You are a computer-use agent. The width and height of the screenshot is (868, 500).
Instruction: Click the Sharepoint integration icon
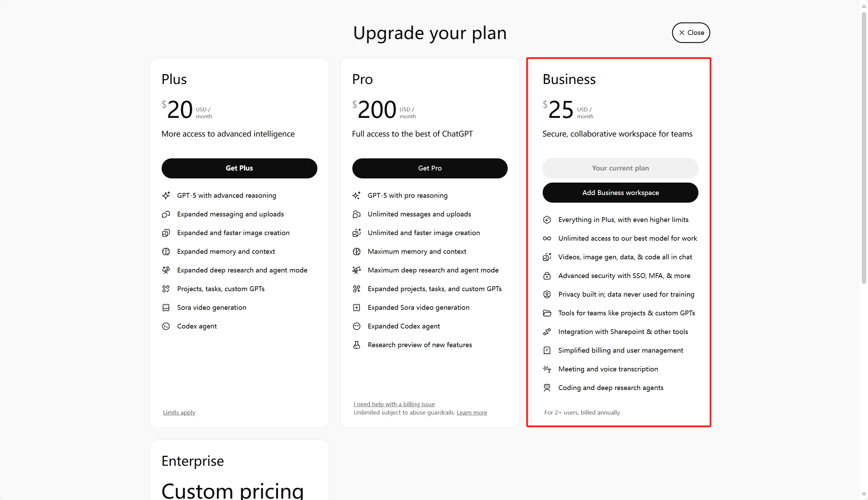click(x=547, y=332)
